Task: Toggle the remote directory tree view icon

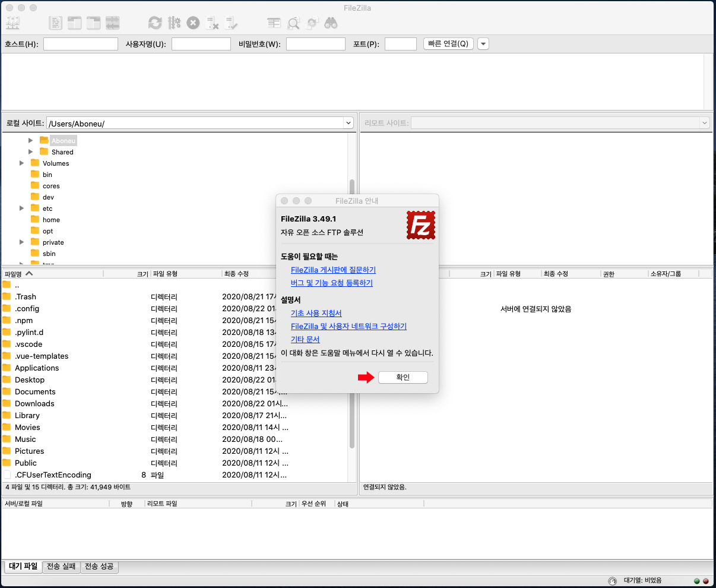Action: coord(93,23)
